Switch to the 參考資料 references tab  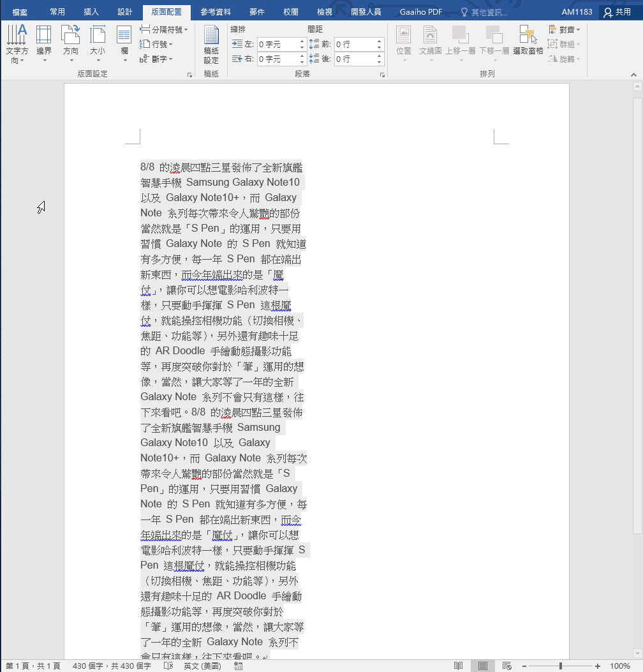[x=216, y=12]
